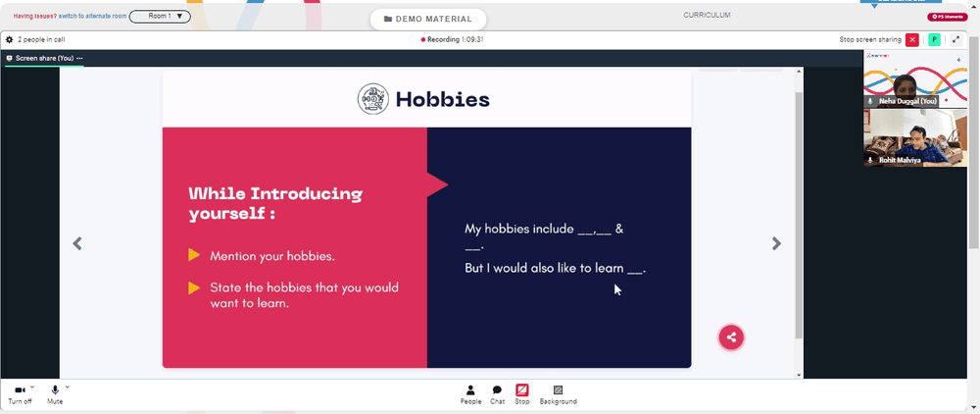
Task: Click 'But I would also like to learn' line
Action: point(555,268)
